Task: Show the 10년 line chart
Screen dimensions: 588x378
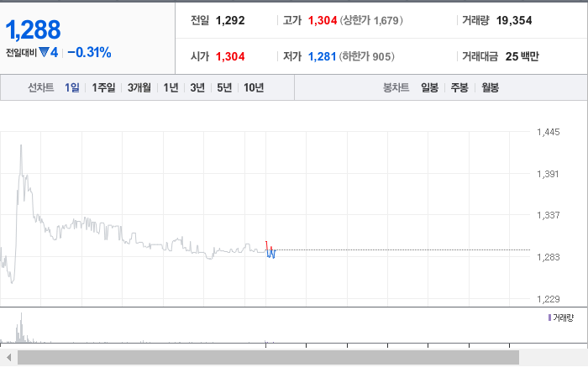Action: click(x=254, y=87)
